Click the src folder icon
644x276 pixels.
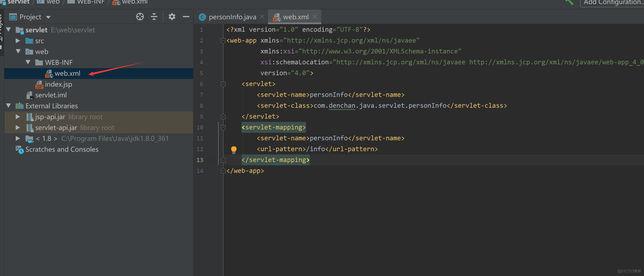[29, 41]
